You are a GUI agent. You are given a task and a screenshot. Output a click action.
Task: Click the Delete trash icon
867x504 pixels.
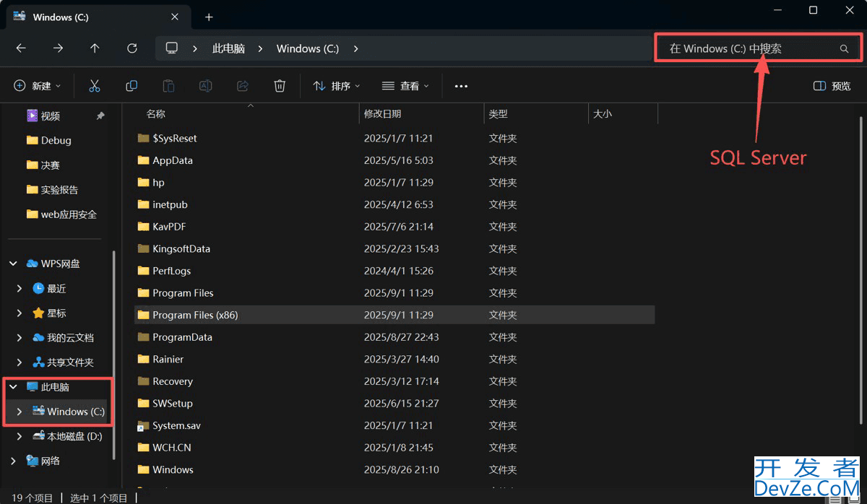(280, 85)
